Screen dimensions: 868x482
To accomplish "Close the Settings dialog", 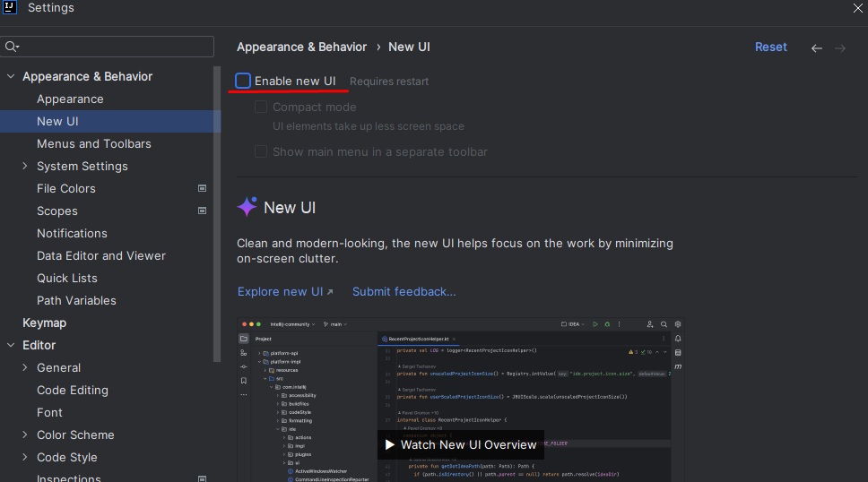I will tap(857, 8).
